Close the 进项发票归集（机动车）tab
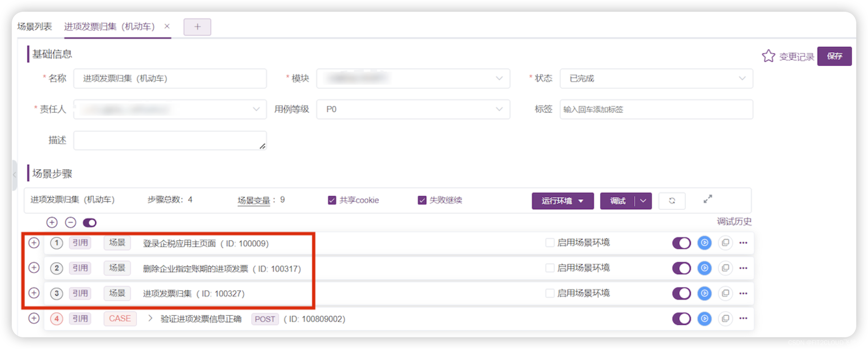 pyautogui.click(x=167, y=26)
